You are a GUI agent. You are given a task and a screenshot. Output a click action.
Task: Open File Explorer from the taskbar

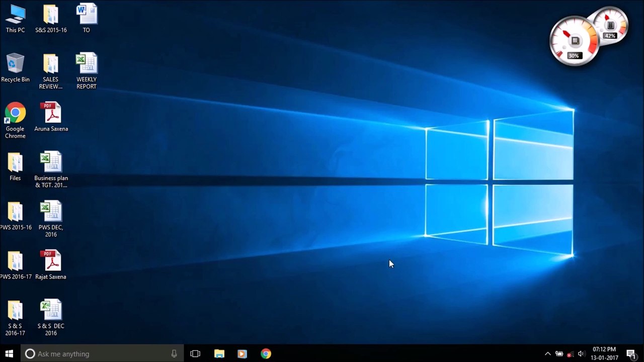[219, 353]
